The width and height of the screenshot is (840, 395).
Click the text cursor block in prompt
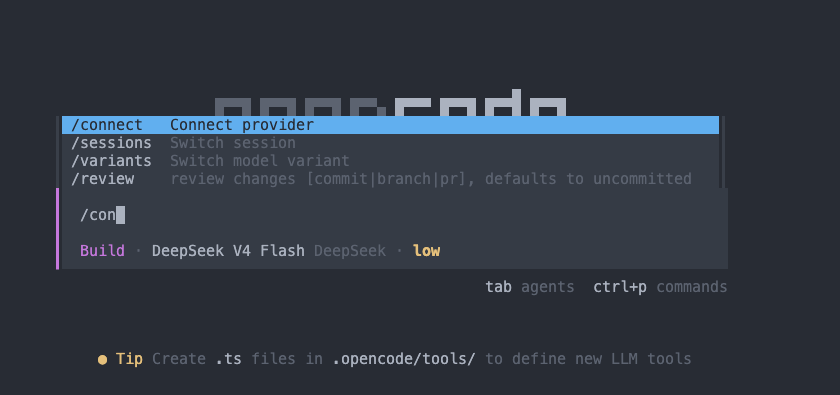(121, 215)
